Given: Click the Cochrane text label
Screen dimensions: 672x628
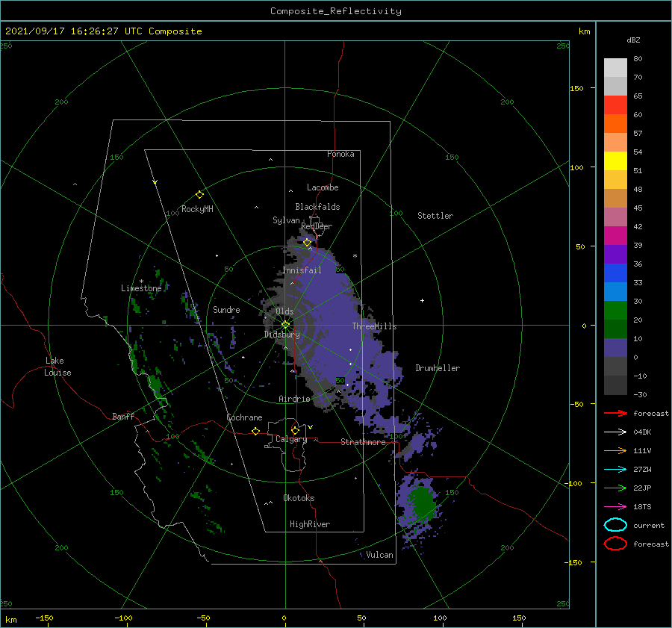Looking at the screenshot, I should (x=244, y=417).
